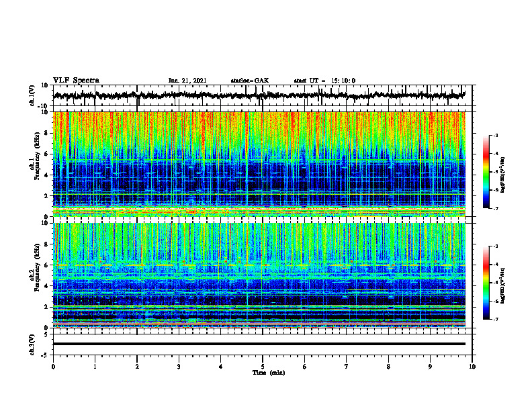This screenshot has width=532, height=411.
Task: Click the ch.2 colorbar log(PSD) units label
Action: coord(503,285)
